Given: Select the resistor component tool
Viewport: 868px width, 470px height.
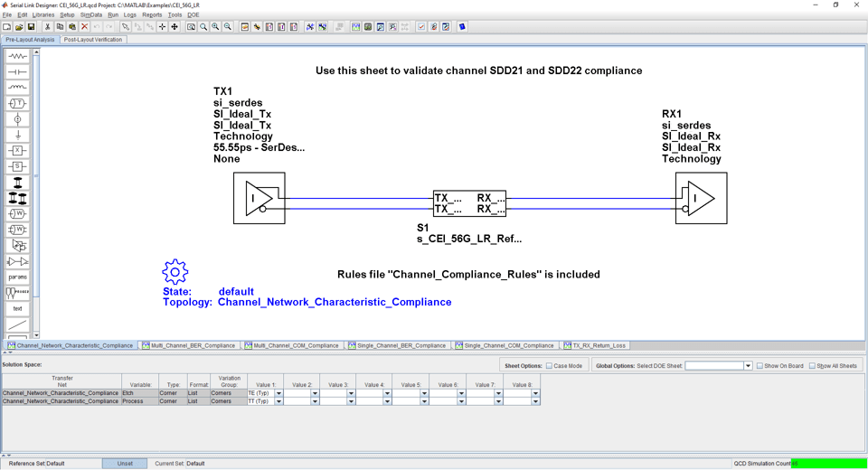Looking at the screenshot, I should click(x=17, y=56).
